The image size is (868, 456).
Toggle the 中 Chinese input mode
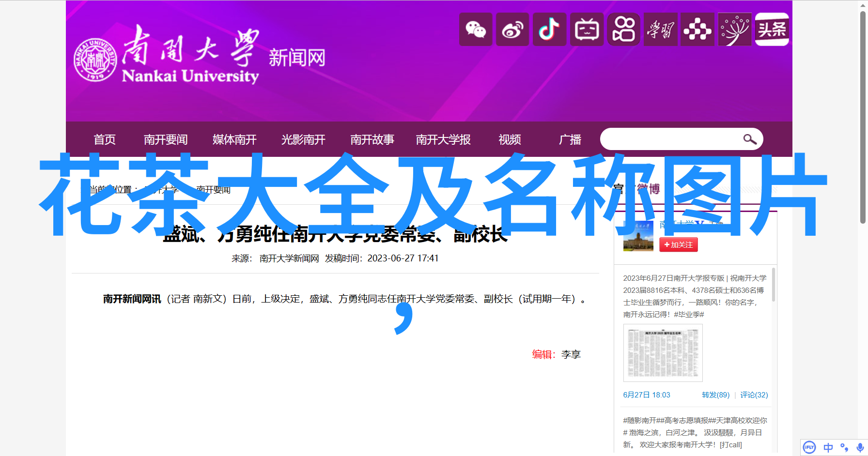click(x=828, y=447)
